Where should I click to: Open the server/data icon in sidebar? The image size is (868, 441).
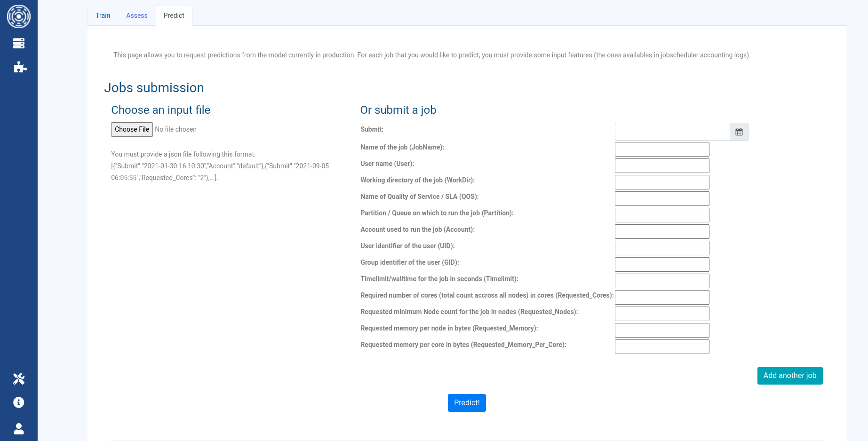point(19,43)
